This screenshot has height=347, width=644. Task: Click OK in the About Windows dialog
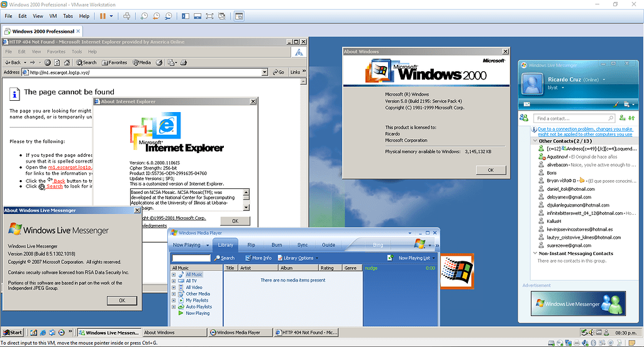(x=491, y=170)
